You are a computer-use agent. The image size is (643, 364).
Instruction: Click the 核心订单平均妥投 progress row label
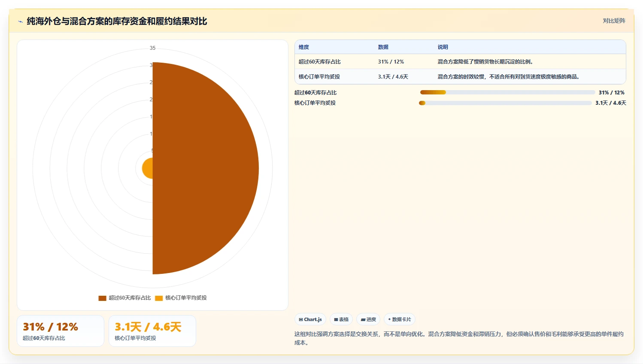(x=315, y=103)
